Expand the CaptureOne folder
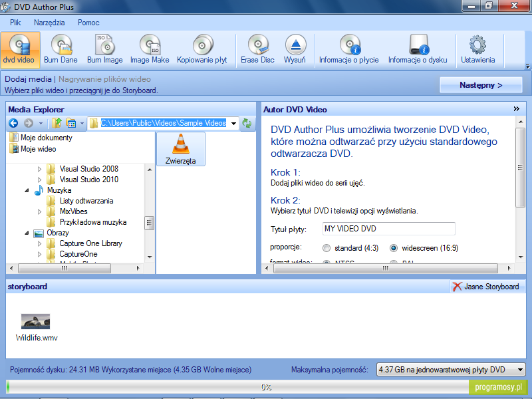This screenshot has height=399, width=532. 39,254
